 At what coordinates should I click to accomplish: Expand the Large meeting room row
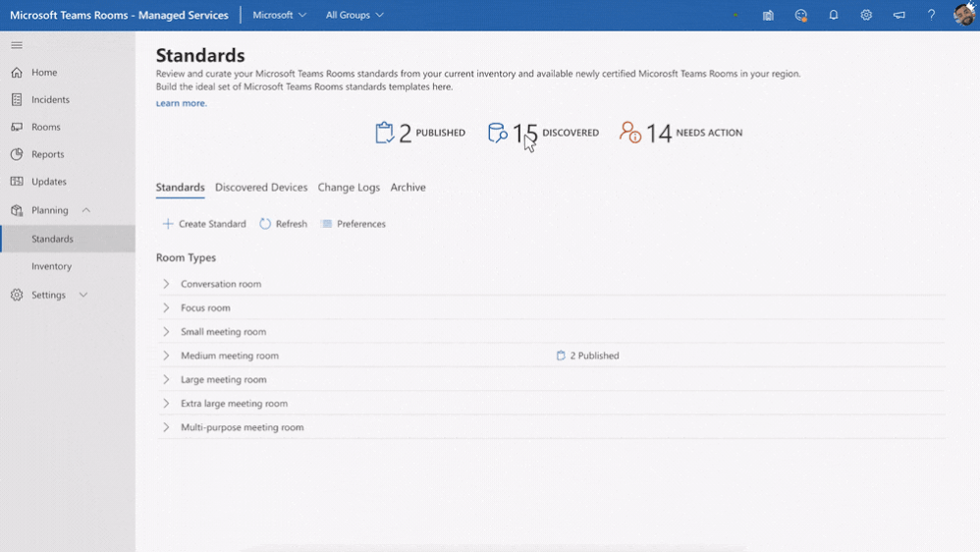coord(166,379)
